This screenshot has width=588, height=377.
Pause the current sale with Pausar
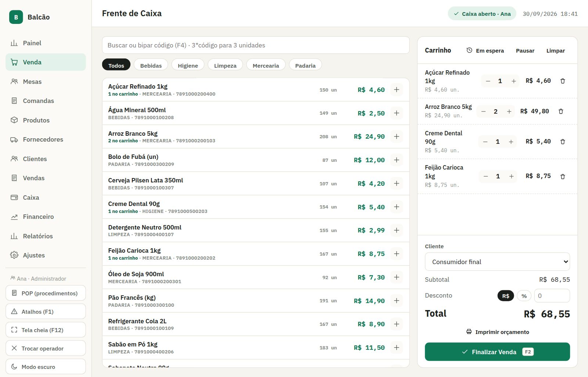point(525,50)
